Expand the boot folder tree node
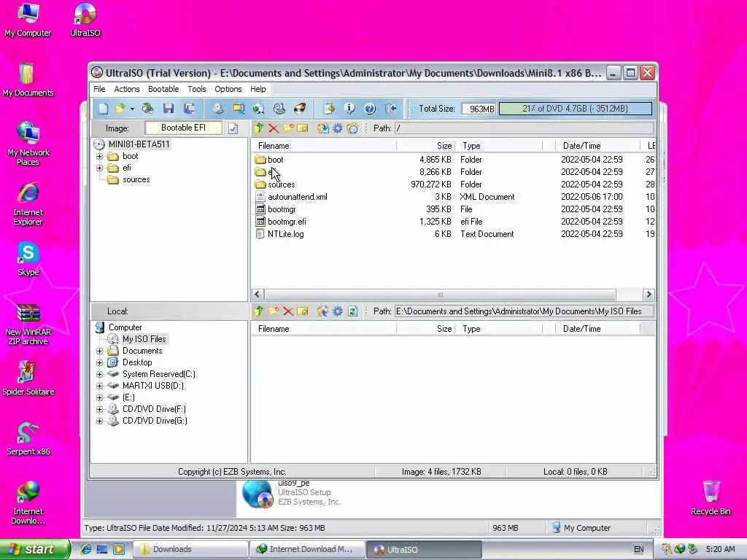The width and height of the screenshot is (747, 560). click(99, 156)
